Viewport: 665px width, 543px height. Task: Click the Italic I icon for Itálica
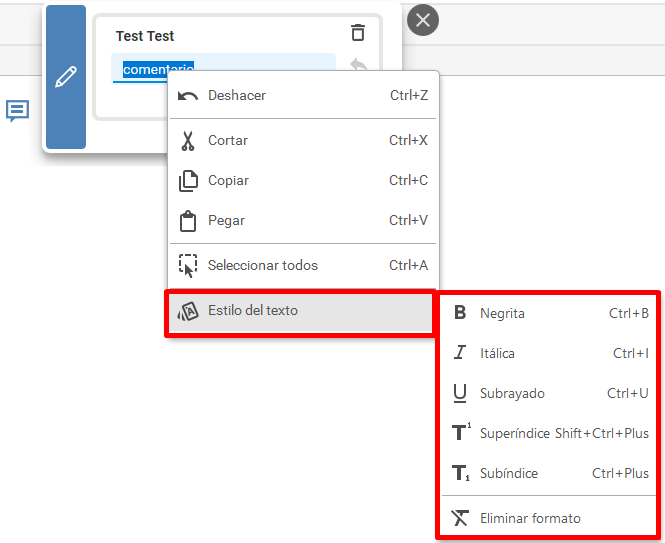click(x=460, y=353)
